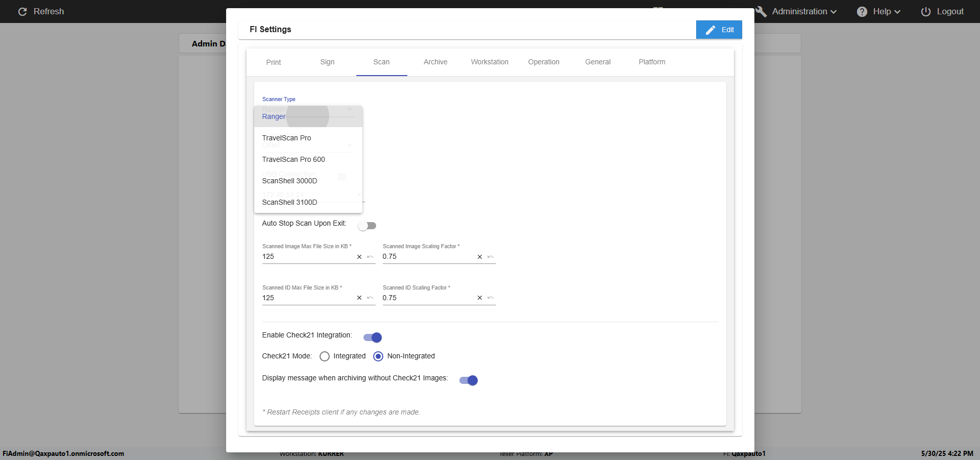Revert the Scanned Image Scaling Factor value
The width and height of the screenshot is (980, 460).
point(491,257)
